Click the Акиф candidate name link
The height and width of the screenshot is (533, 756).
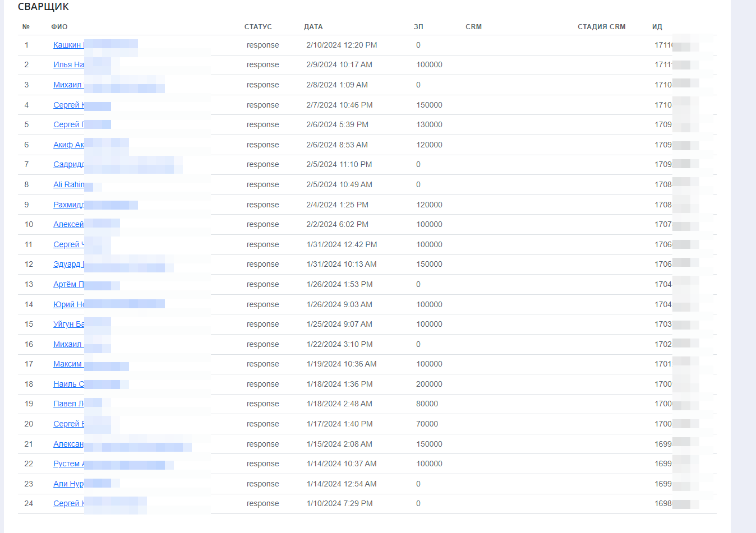pyautogui.click(x=68, y=145)
